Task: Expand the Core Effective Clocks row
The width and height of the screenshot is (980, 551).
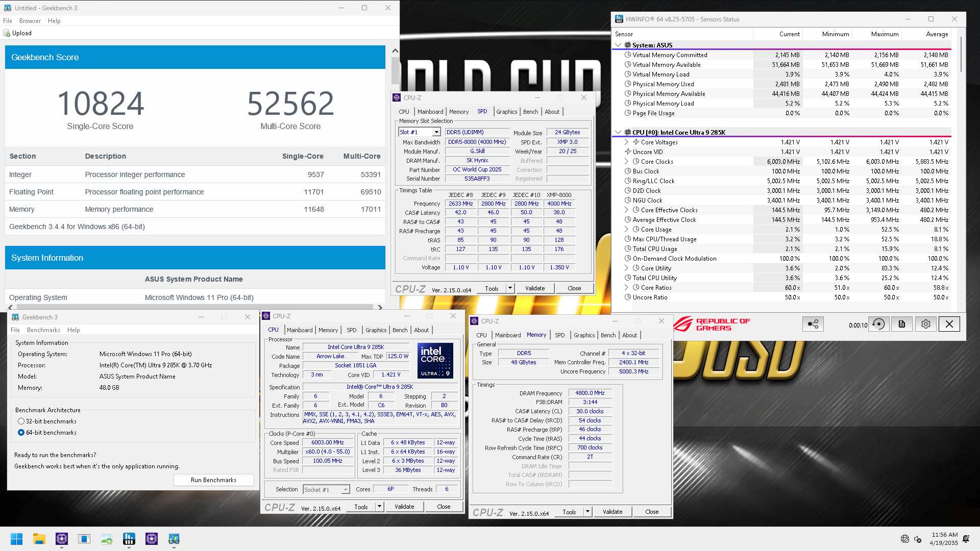Action: pos(626,210)
